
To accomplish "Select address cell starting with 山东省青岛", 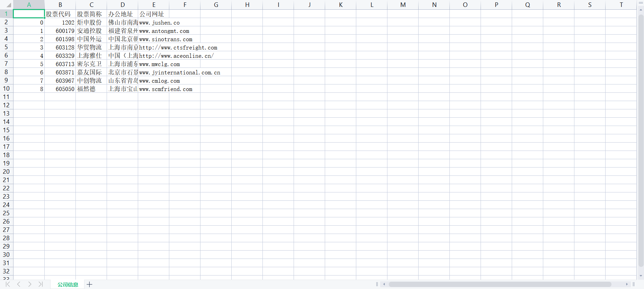I will 123,80.
